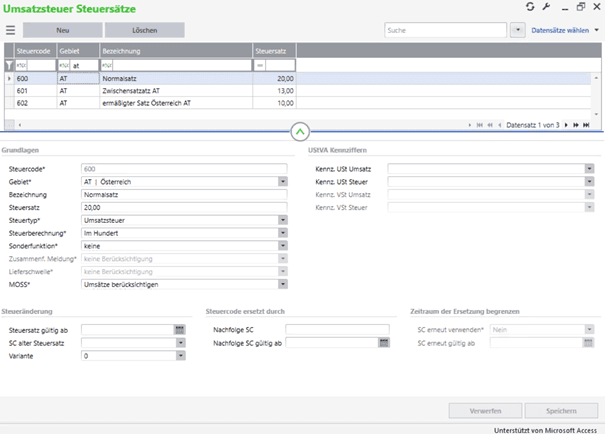Open calendar for Nachfolge SC gültig ab

(384, 343)
